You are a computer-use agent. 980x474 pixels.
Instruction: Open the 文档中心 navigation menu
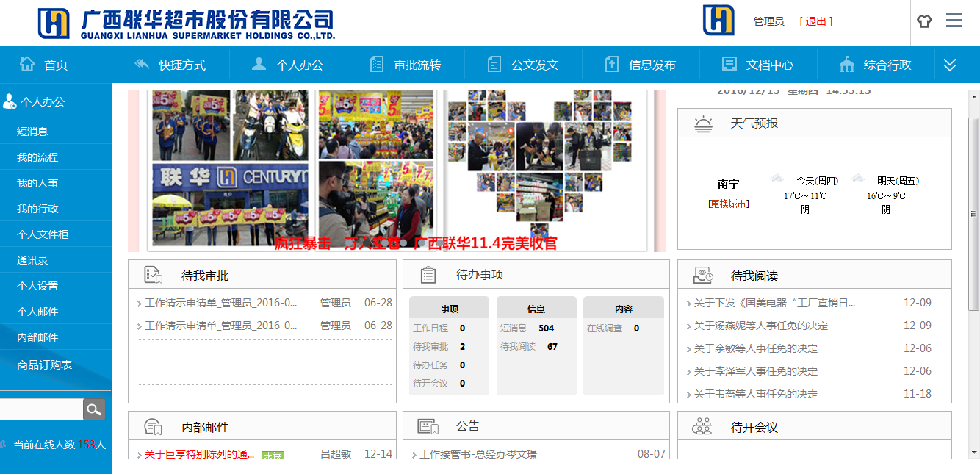(x=758, y=65)
